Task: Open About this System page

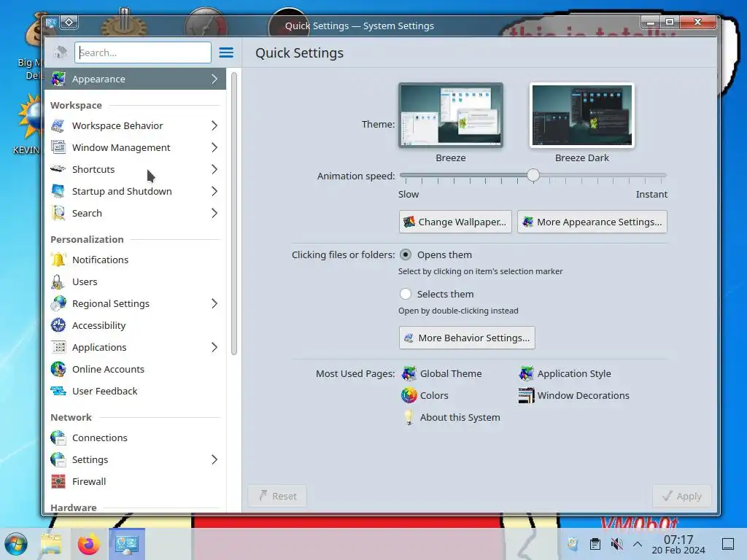Action: tap(451, 418)
